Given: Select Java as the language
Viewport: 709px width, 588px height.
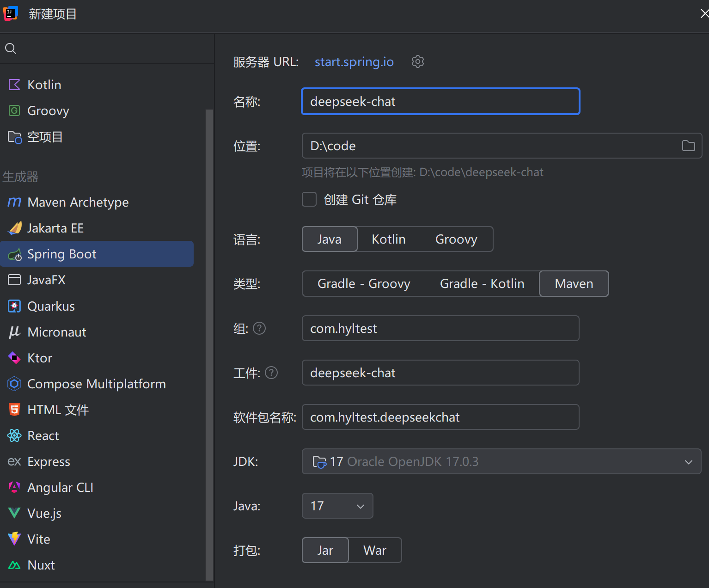Looking at the screenshot, I should (330, 239).
